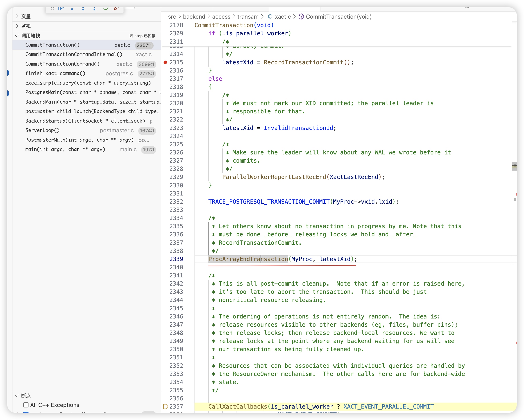Toggle the red breakpoint at line 2315

tap(165, 62)
